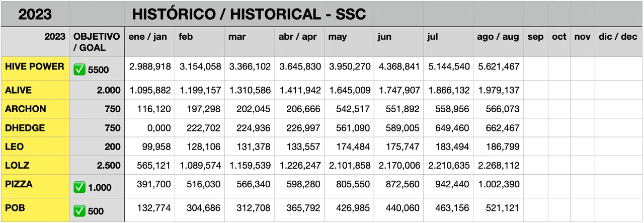This screenshot has height=223, width=644.
Task: Click the DHEDGE row label
Action: tap(25, 128)
